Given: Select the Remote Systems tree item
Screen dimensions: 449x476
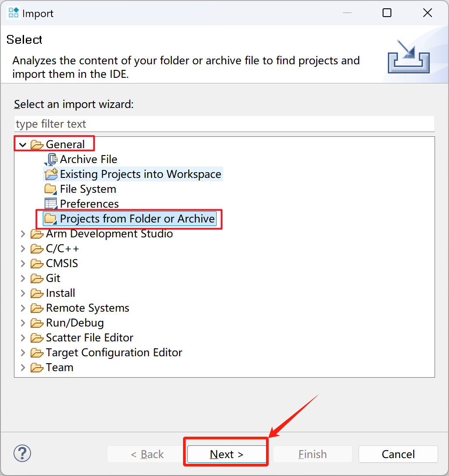Looking at the screenshot, I should click(x=87, y=308).
